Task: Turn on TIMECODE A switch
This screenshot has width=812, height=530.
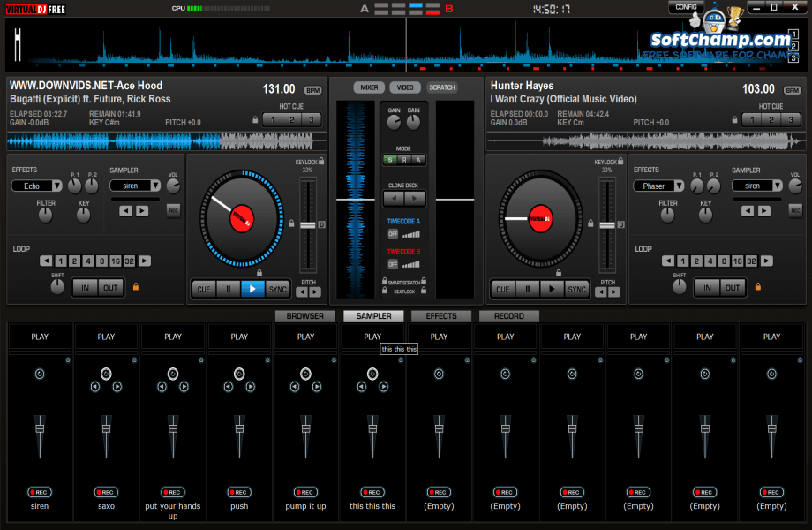Action: click(393, 234)
